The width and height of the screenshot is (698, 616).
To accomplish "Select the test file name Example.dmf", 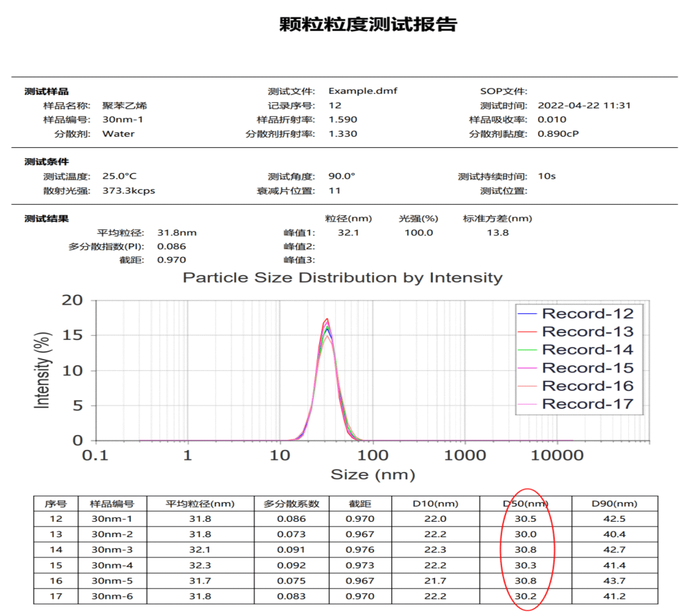I will 363,91.
